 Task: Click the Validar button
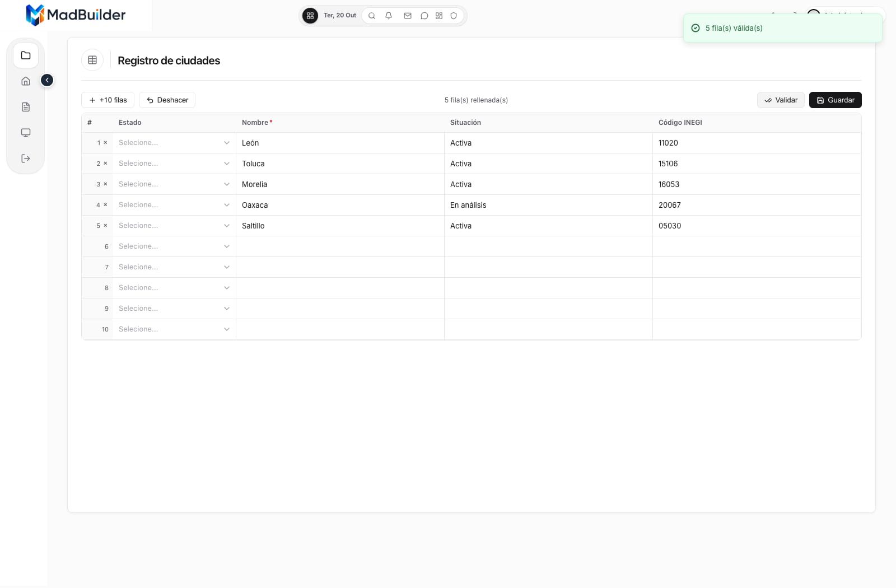781,100
